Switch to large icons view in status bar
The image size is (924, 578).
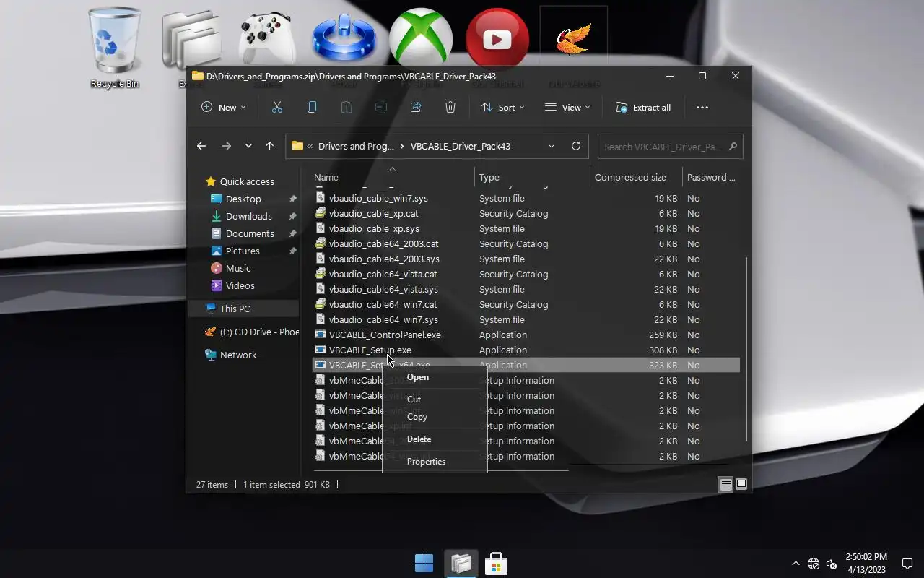741,485
